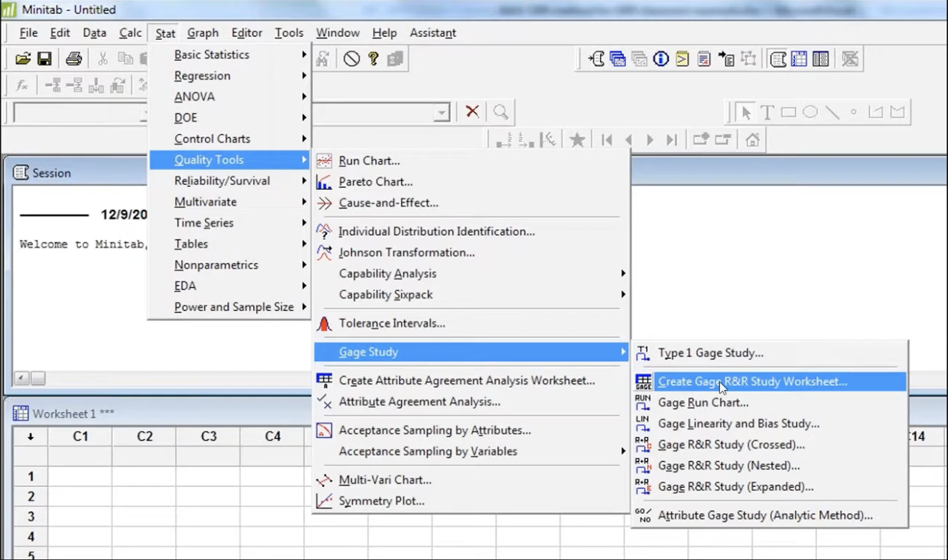Click the Print window printer icon
Viewport: 948px width, 560px height.
pos(74,59)
